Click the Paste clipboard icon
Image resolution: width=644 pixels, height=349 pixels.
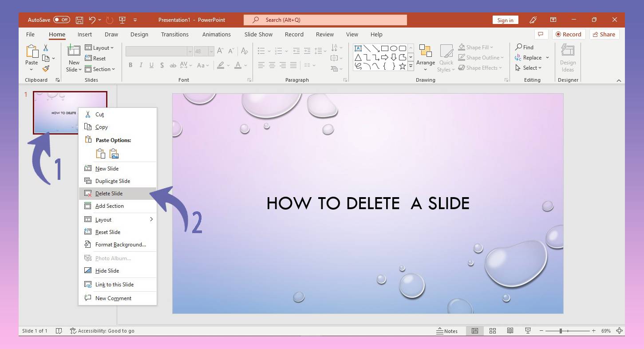coord(32,52)
